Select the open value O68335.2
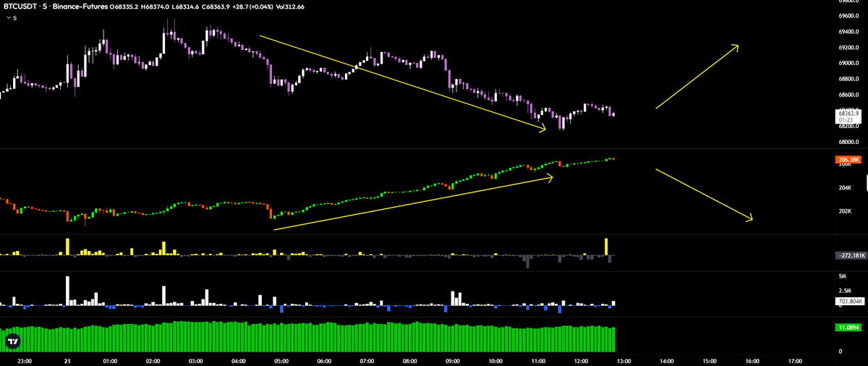Viewport: 868px width, 366px height. click(124, 7)
